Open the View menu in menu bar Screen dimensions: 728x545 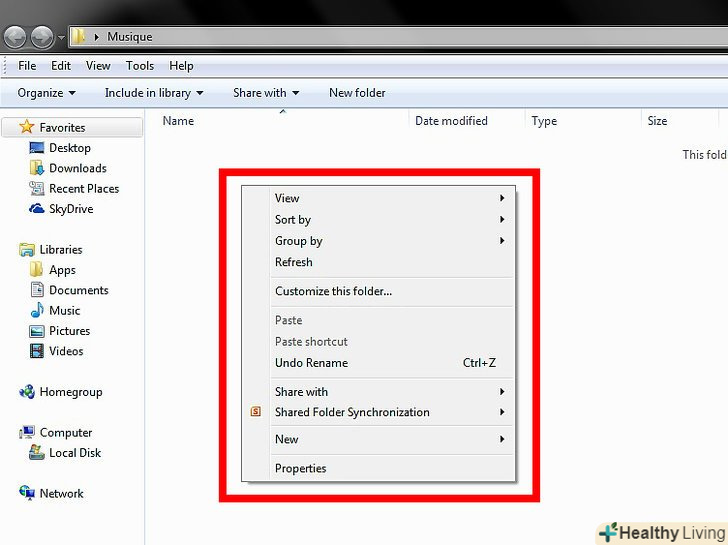pyautogui.click(x=98, y=66)
